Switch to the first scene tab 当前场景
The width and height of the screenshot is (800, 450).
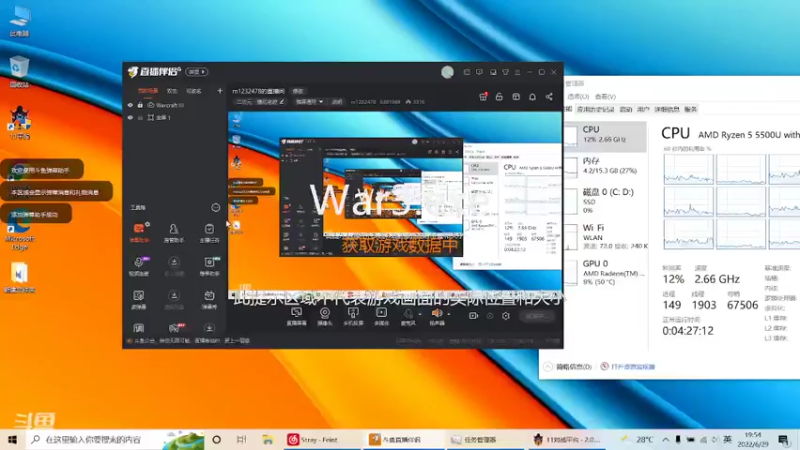[x=148, y=91]
